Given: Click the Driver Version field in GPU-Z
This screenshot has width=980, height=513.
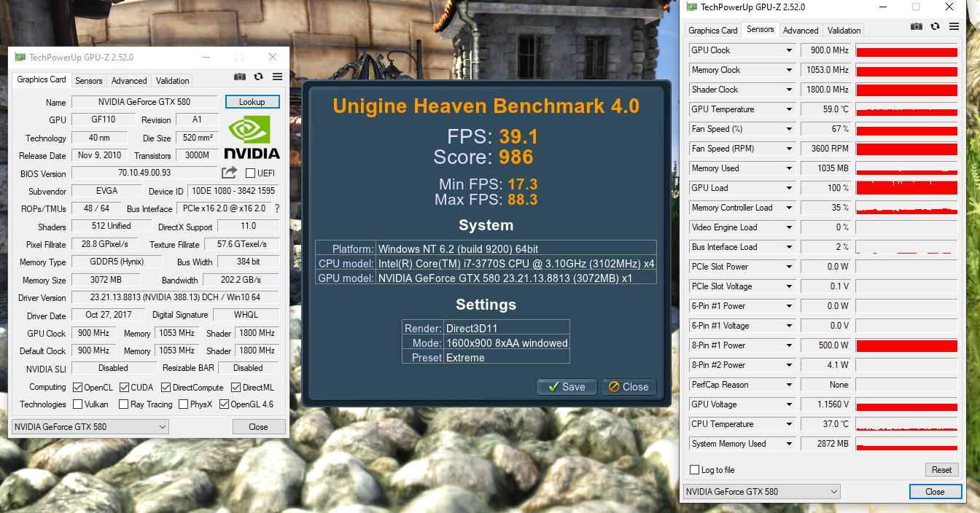Looking at the screenshot, I should (175, 297).
